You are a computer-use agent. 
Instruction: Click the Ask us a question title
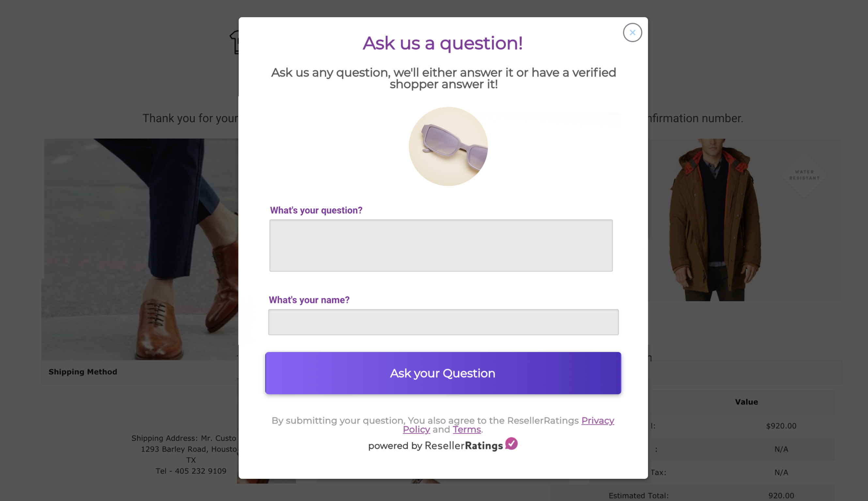(442, 43)
